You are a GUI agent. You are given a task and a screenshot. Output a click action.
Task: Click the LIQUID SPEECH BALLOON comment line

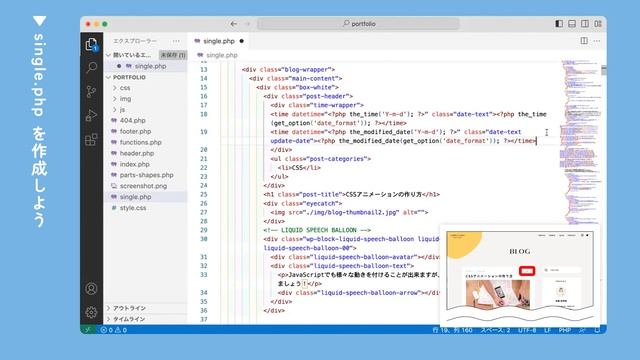coord(317,230)
